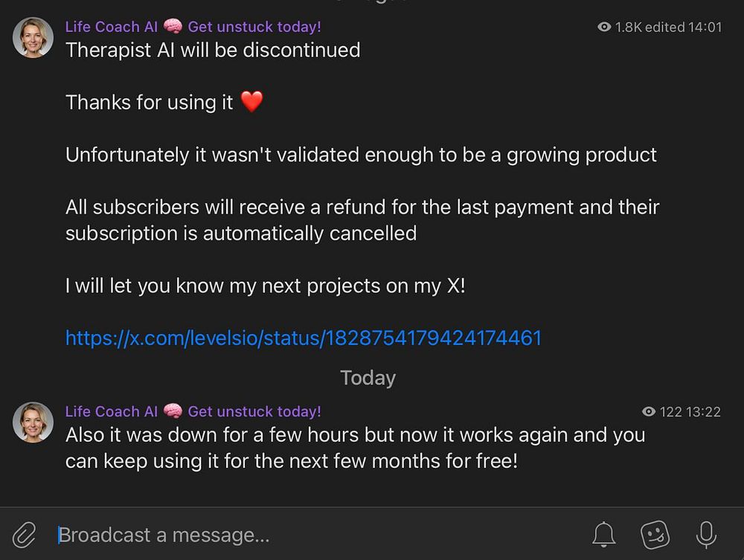This screenshot has width=744, height=560.
Task: Toggle the silent broadcast bell icon
Action: tap(603, 535)
